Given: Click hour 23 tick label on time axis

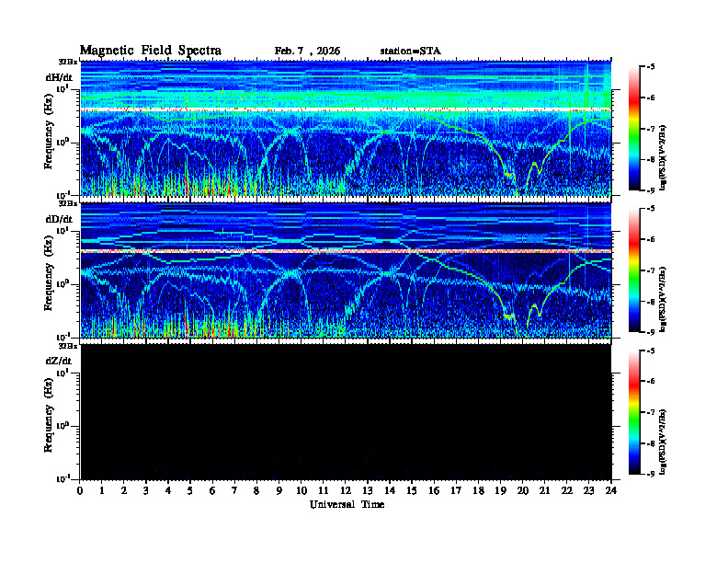Looking at the screenshot, I should click(x=588, y=491).
